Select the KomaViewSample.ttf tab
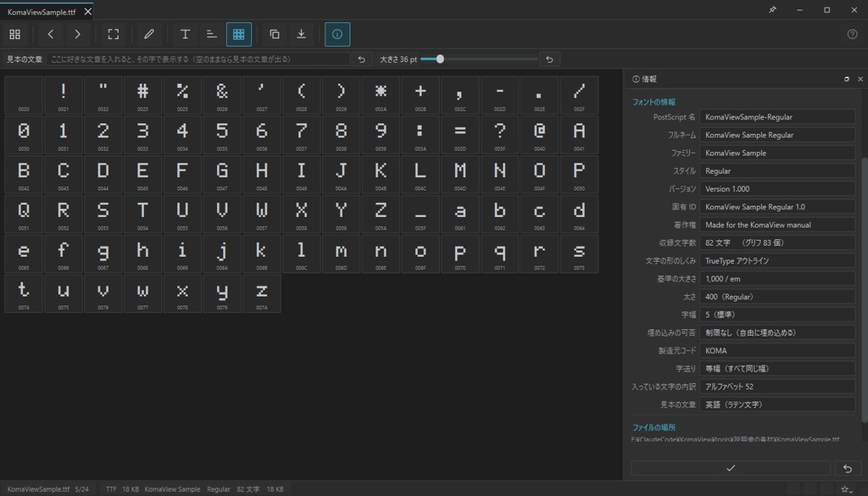Viewport: 868px width, 496px height. click(42, 12)
